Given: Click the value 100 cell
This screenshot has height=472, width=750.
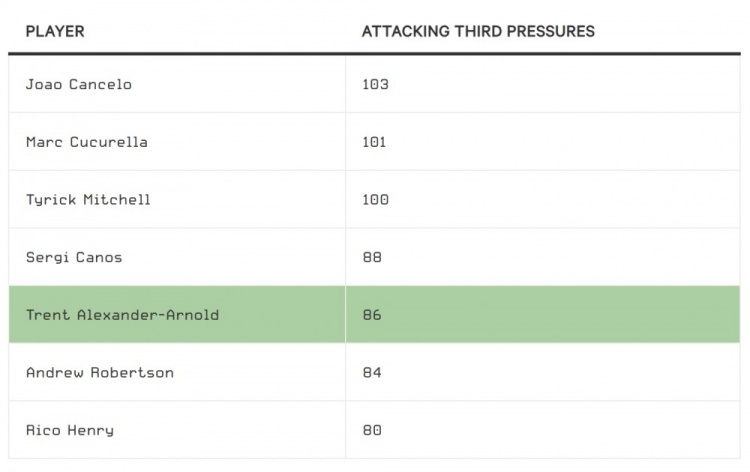Looking at the screenshot, I should [543, 199].
